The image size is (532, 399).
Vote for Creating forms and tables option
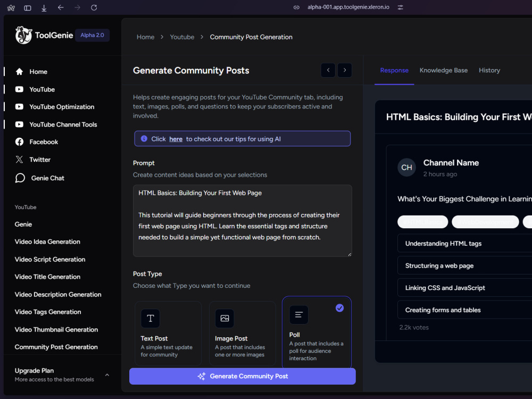point(465,310)
